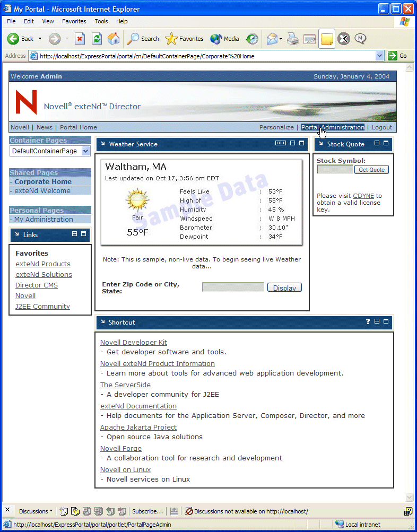The width and height of the screenshot is (417, 532).
Task: Open the Favorites menu in menu bar
Action: (74, 21)
